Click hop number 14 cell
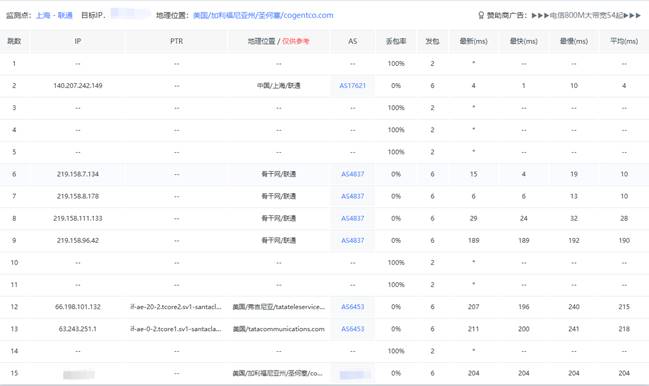The height and width of the screenshot is (386, 649). [14, 351]
